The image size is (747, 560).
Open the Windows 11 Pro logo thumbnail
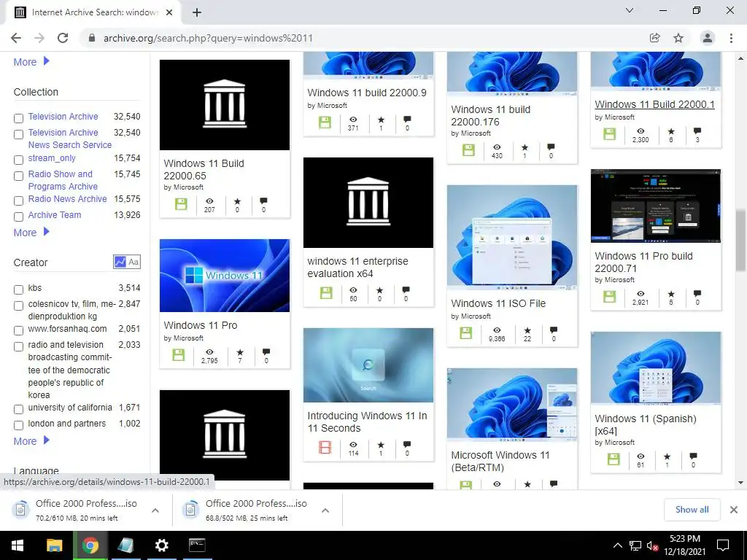pyautogui.click(x=225, y=276)
